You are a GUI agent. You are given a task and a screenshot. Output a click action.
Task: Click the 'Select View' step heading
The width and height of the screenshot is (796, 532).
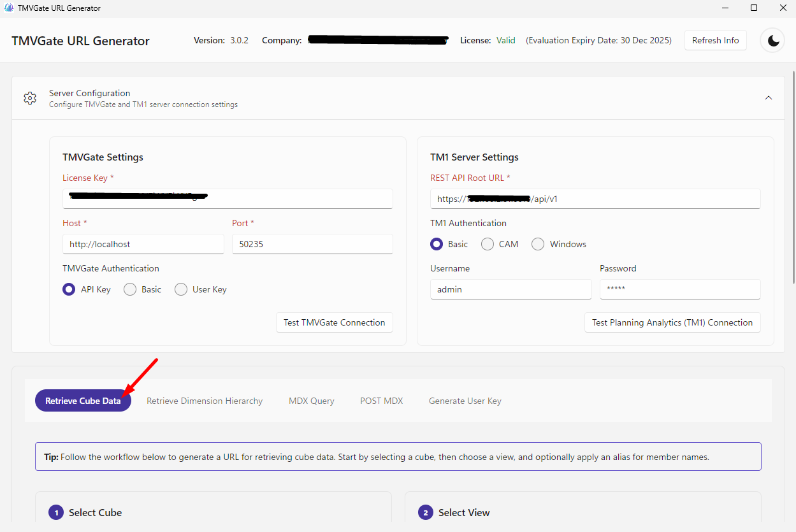(x=464, y=512)
